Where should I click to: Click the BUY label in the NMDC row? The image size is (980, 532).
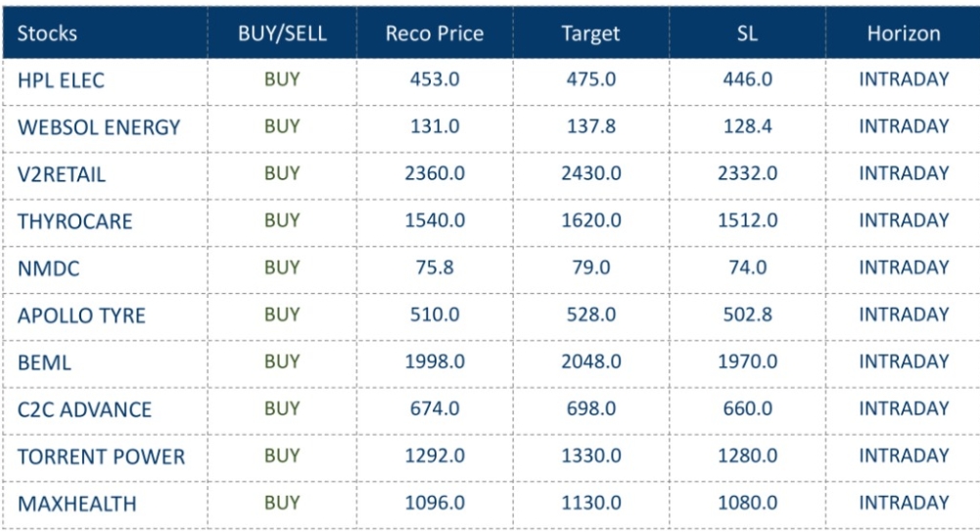coord(281,267)
